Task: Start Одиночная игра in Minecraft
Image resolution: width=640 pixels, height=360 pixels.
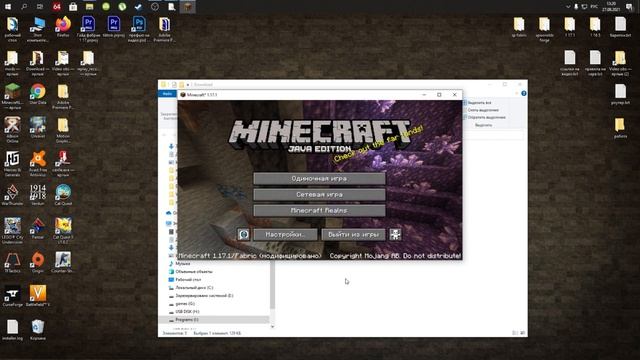Action: tap(319, 178)
